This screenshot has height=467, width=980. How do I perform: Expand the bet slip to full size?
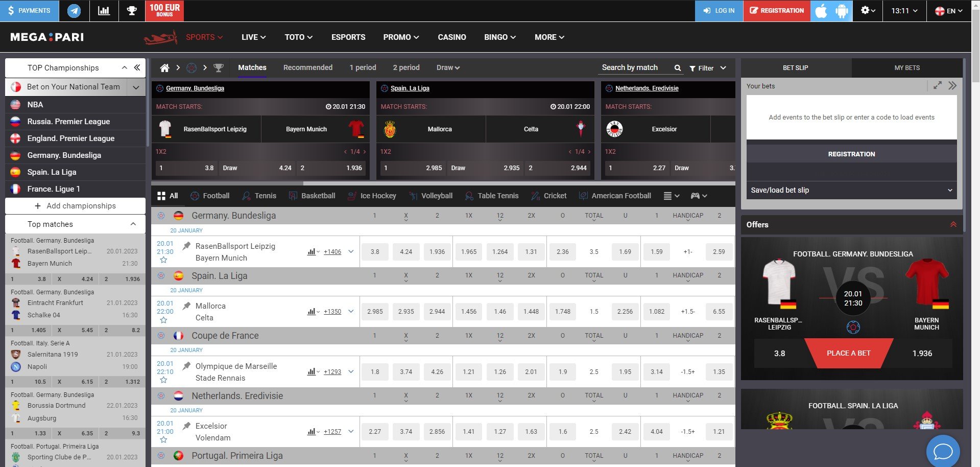coord(938,86)
